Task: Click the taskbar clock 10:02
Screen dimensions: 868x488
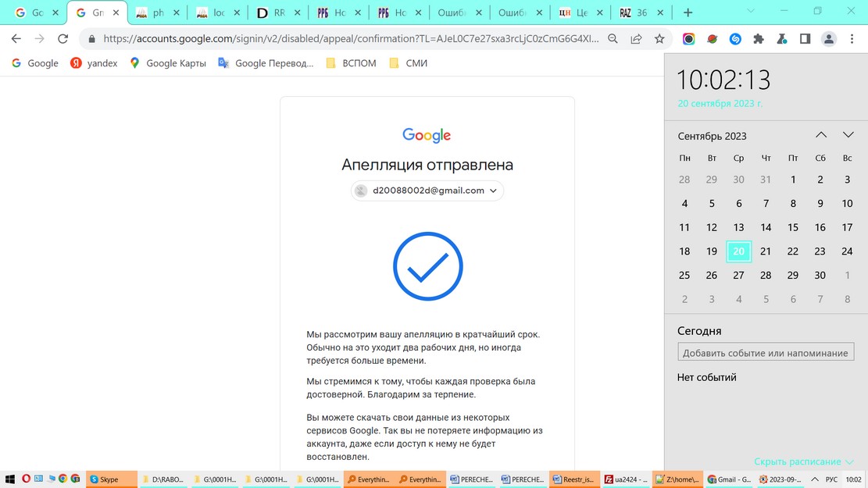Action: (x=853, y=479)
